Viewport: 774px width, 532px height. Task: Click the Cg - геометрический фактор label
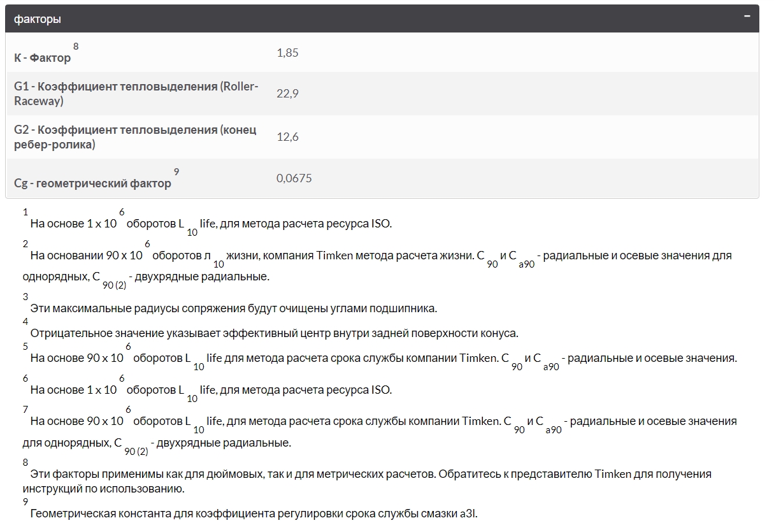pyautogui.click(x=92, y=183)
